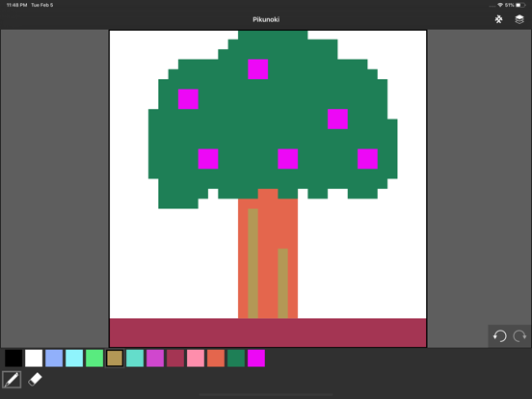Image resolution: width=532 pixels, height=399 pixels.
Task: Tap the topmost magenta flower pixel on the tree
Action: (x=258, y=69)
